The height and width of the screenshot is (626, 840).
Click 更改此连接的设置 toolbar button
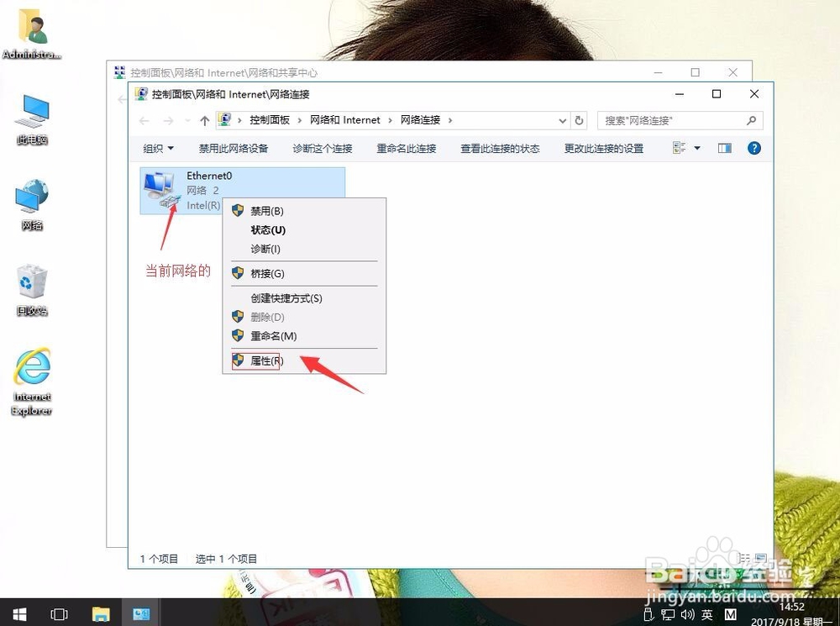pyautogui.click(x=604, y=149)
